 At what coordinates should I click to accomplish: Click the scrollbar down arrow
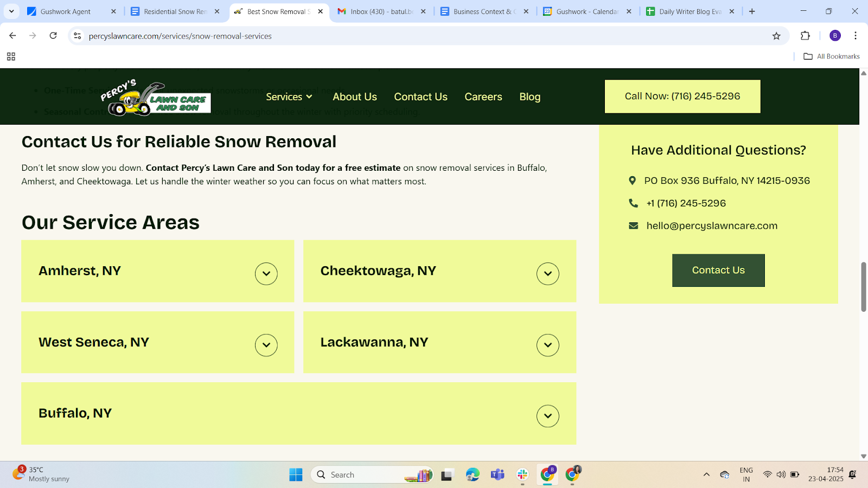coord(864,457)
